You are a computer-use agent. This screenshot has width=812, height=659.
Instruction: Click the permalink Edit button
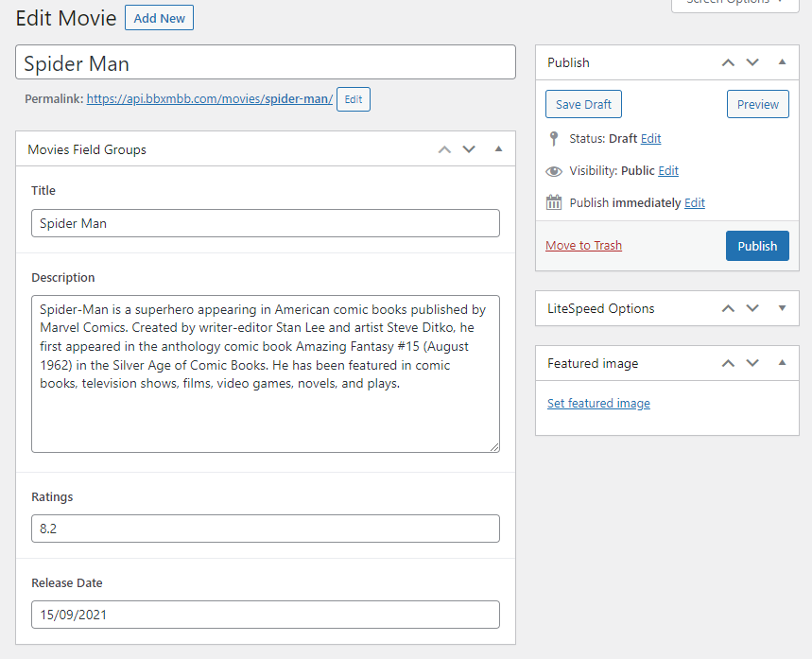pyautogui.click(x=354, y=99)
